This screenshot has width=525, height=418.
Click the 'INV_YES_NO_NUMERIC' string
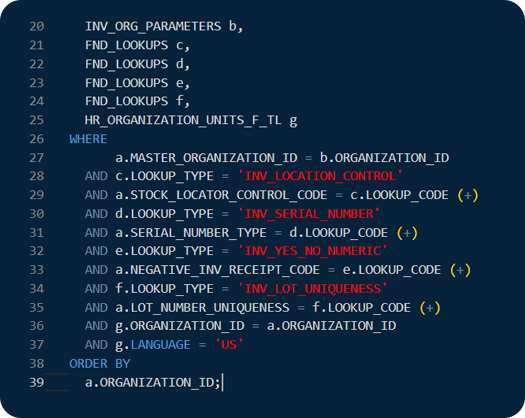312,251
